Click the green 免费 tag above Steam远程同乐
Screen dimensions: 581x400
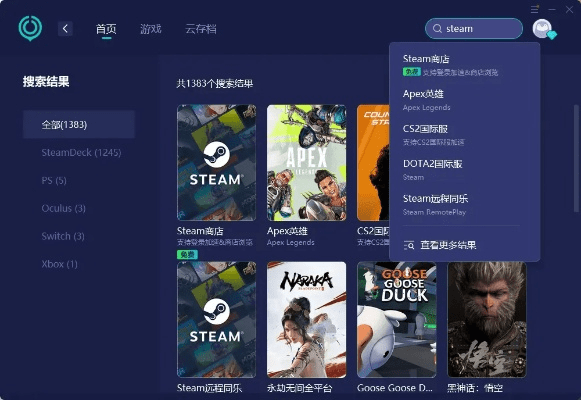(x=187, y=254)
